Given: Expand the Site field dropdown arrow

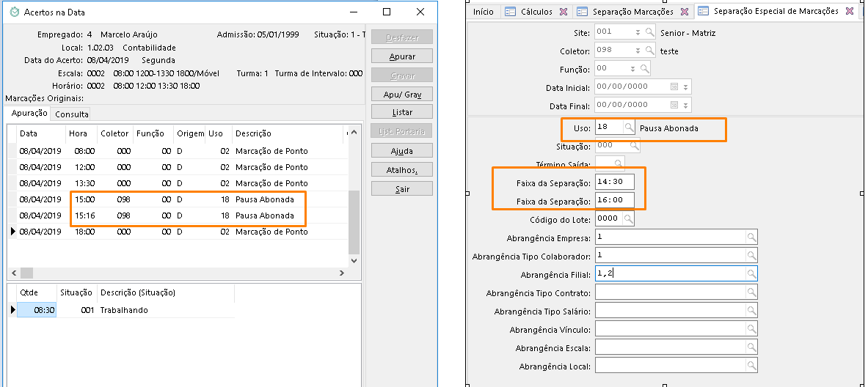Looking at the screenshot, I should [637, 33].
